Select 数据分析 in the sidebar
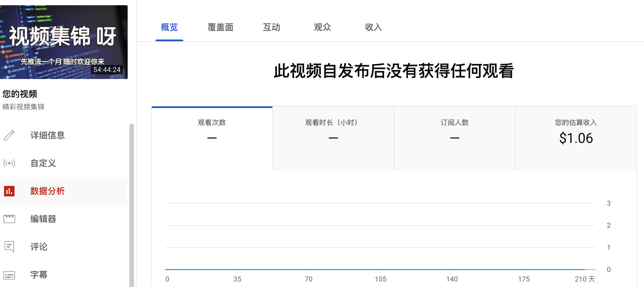This screenshot has height=287, width=644. coord(64,191)
